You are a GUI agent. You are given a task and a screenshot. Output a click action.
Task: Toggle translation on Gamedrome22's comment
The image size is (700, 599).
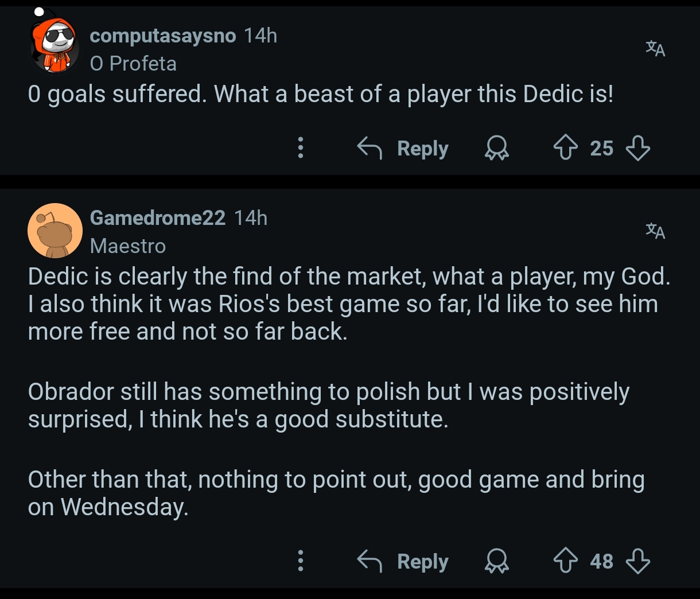tap(655, 231)
